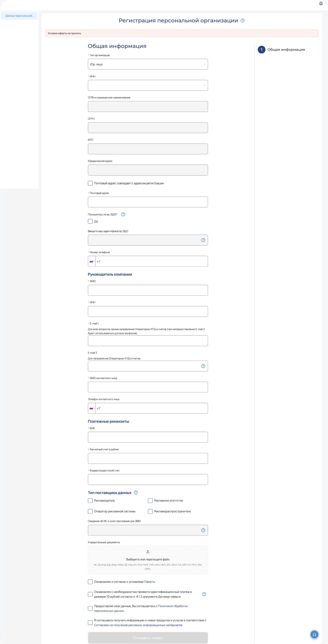Click help icon inside E-mail 2 field

[x=203, y=366]
